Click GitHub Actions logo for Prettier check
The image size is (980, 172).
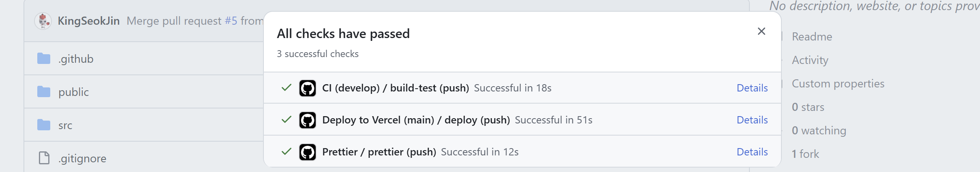308,152
